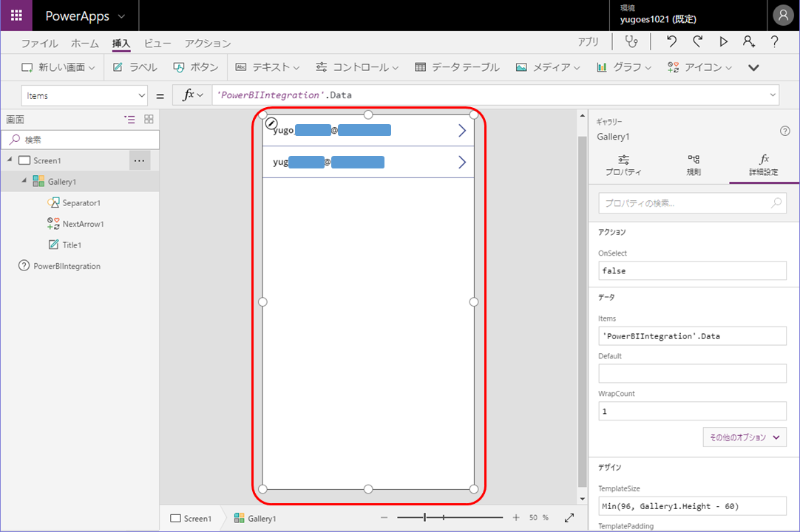Open the ビュー menu
Screen dimensions: 800x532
pos(157,43)
